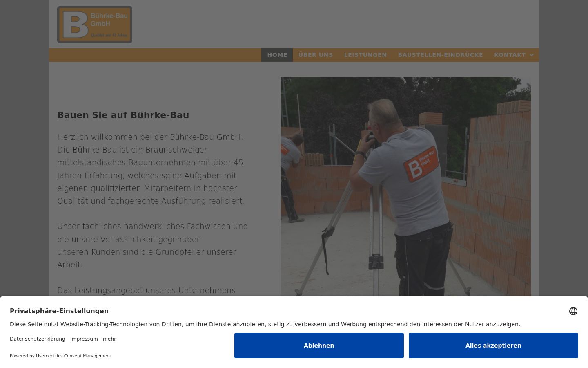The image size is (588, 368).
Task: Open language selection globe icon
Action: coord(573,311)
